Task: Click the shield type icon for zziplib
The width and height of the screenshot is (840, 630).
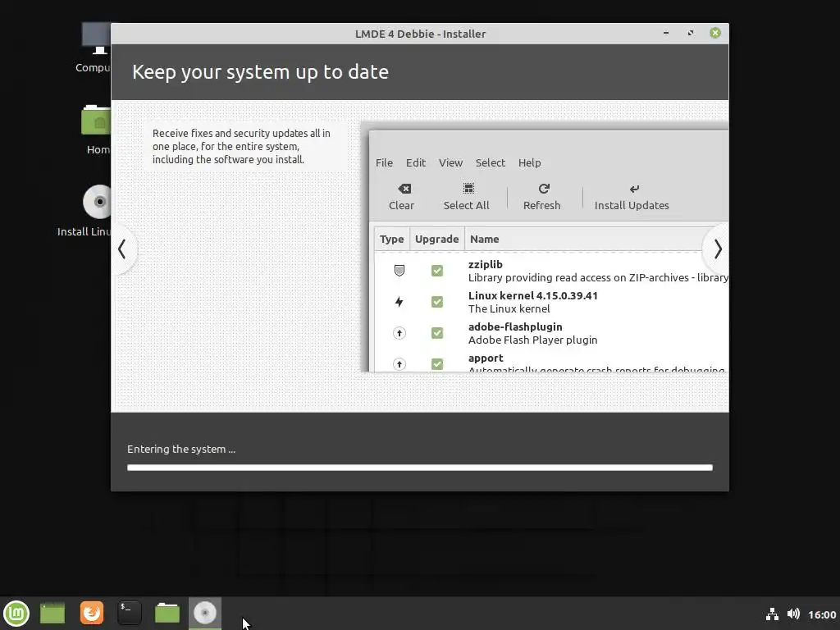Action: pos(399,271)
